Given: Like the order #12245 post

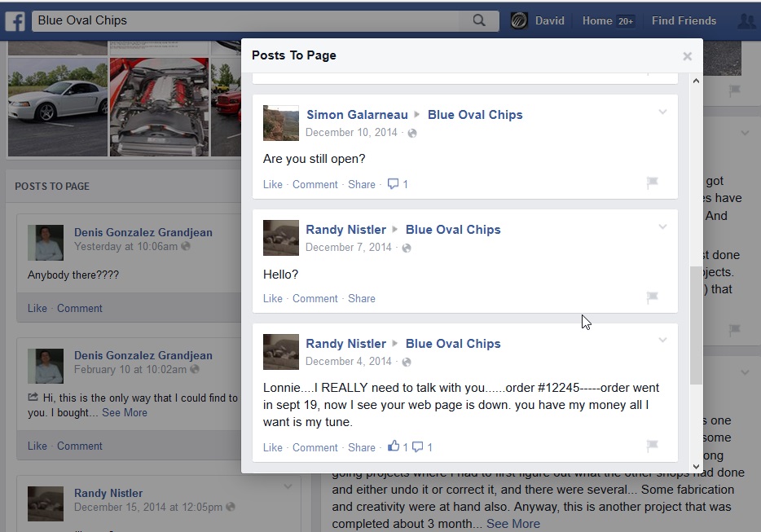Looking at the screenshot, I should 273,447.
